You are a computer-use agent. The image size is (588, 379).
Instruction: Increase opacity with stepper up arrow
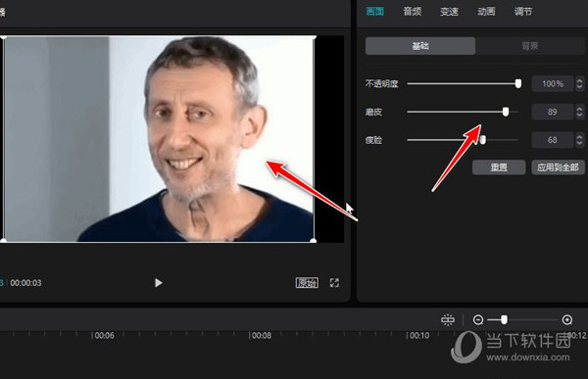[580, 80]
